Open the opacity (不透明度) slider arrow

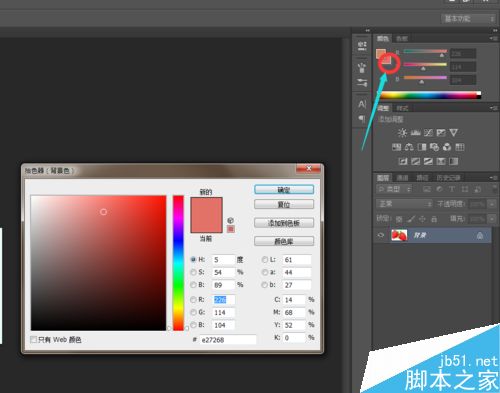492,204
